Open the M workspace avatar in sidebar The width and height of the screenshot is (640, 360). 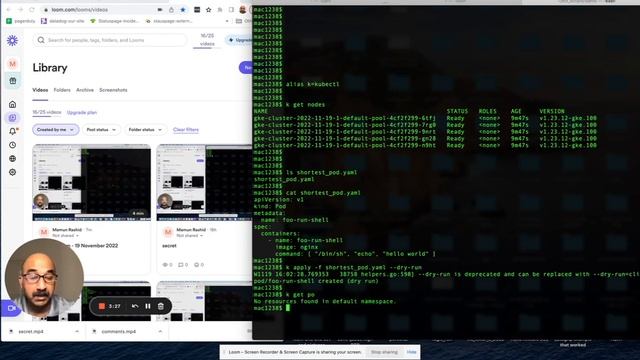pyautogui.click(x=12, y=64)
